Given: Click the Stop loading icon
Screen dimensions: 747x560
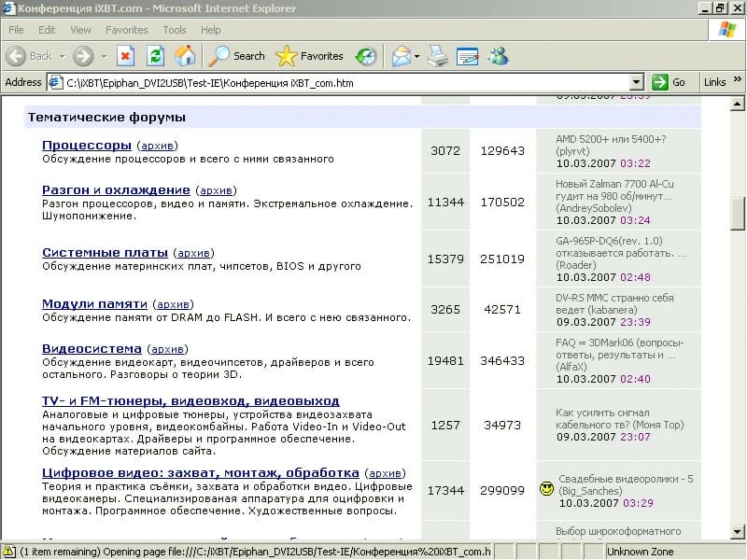Looking at the screenshot, I should click(x=126, y=56).
